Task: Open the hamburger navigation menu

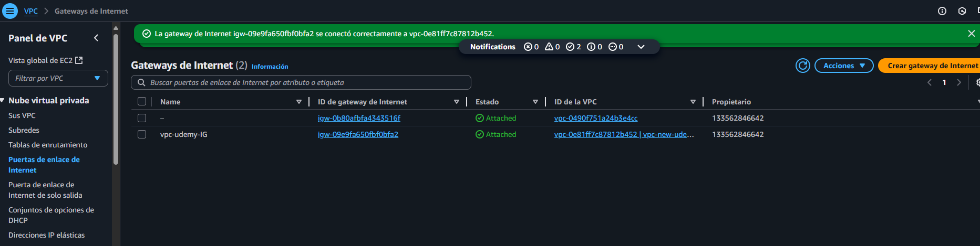Action: pyautogui.click(x=9, y=11)
